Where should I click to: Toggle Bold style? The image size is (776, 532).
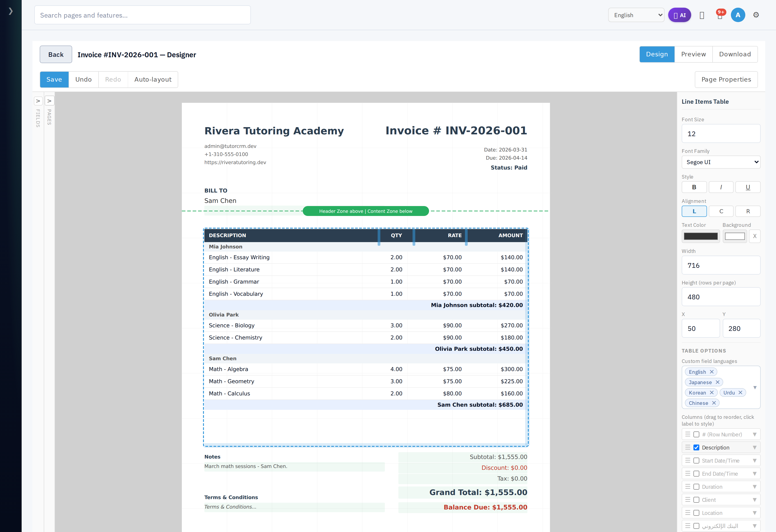(x=694, y=187)
